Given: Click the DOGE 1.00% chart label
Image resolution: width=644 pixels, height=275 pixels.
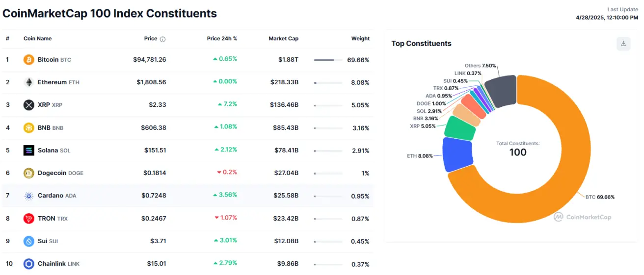Looking at the screenshot, I should (431, 103).
